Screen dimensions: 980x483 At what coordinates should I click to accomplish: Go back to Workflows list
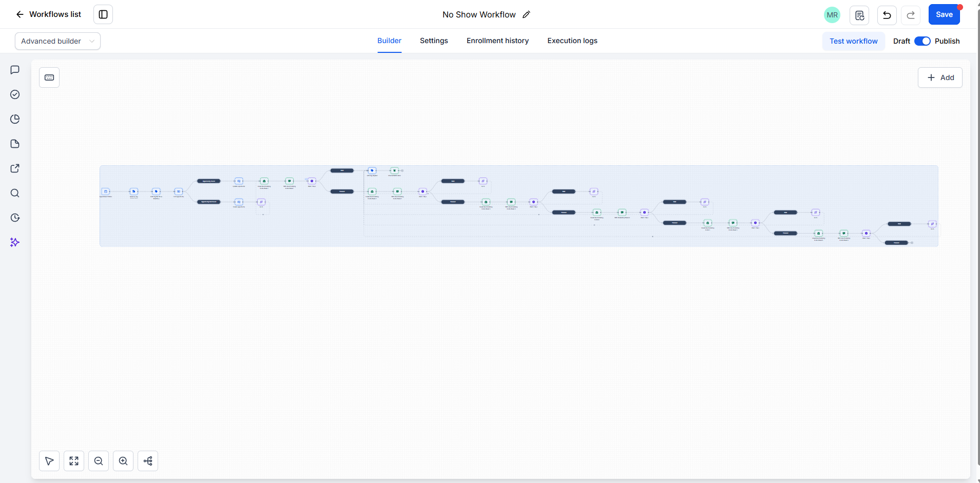coord(48,14)
